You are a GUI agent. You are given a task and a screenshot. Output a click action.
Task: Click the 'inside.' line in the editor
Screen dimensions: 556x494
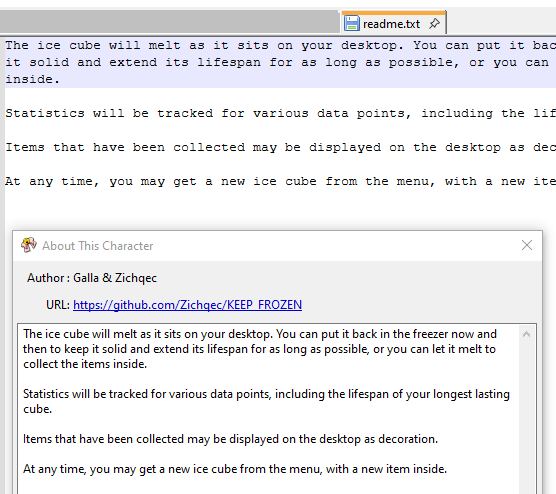click(x=32, y=79)
